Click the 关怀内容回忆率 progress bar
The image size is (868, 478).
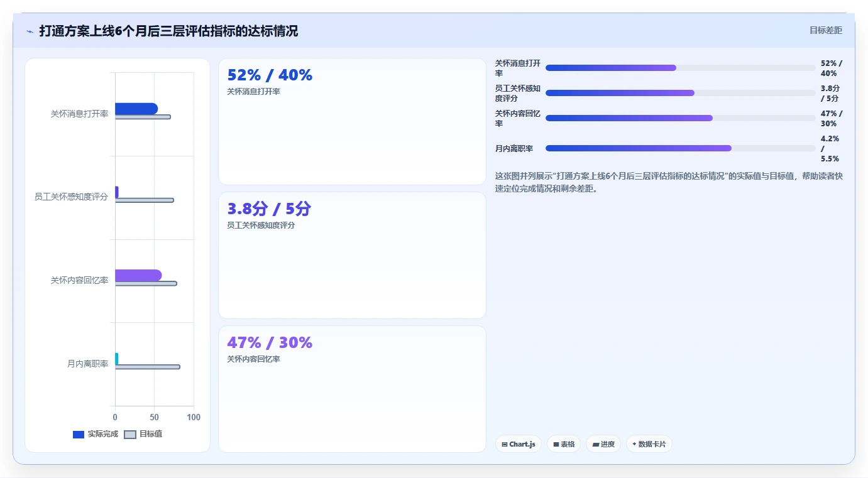(681, 118)
